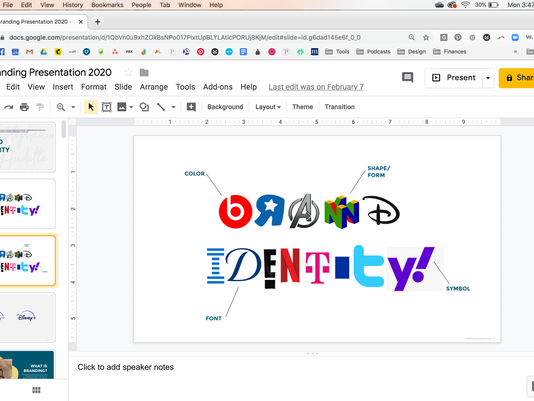Click the Theme button
The image size is (534, 401).
302,107
